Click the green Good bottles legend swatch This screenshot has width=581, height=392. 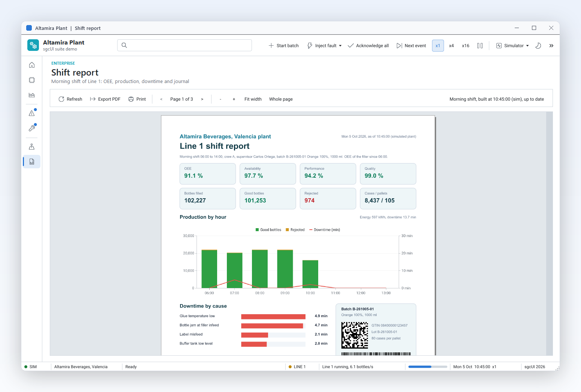[x=257, y=230]
